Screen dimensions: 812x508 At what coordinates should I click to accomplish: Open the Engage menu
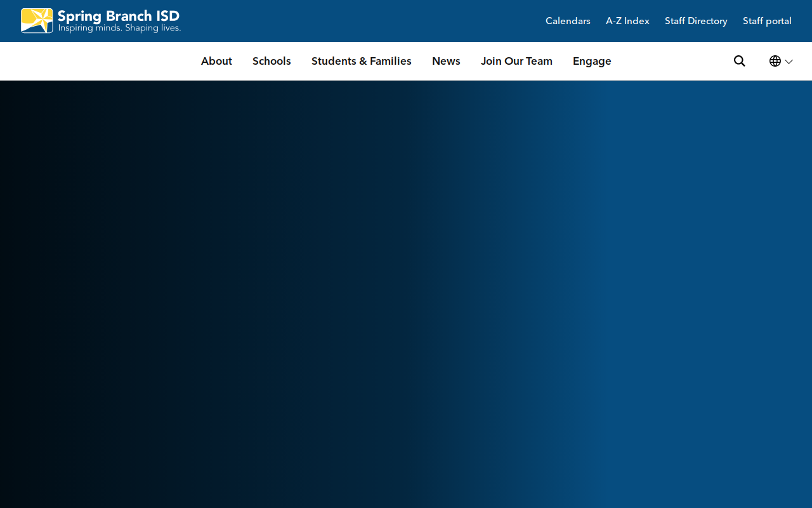(592, 61)
